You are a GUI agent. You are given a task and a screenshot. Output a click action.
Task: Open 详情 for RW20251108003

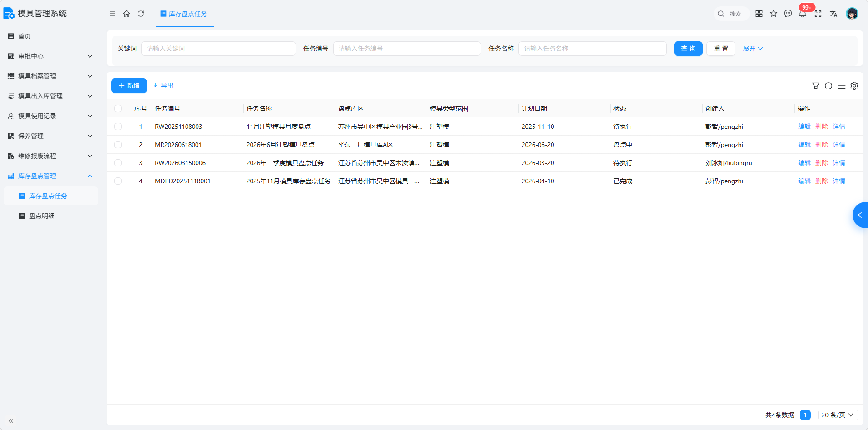click(839, 127)
